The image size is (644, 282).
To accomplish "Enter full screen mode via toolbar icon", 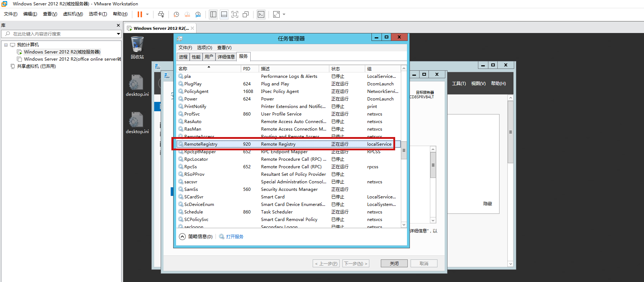I will pyautogui.click(x=235, y=14).
